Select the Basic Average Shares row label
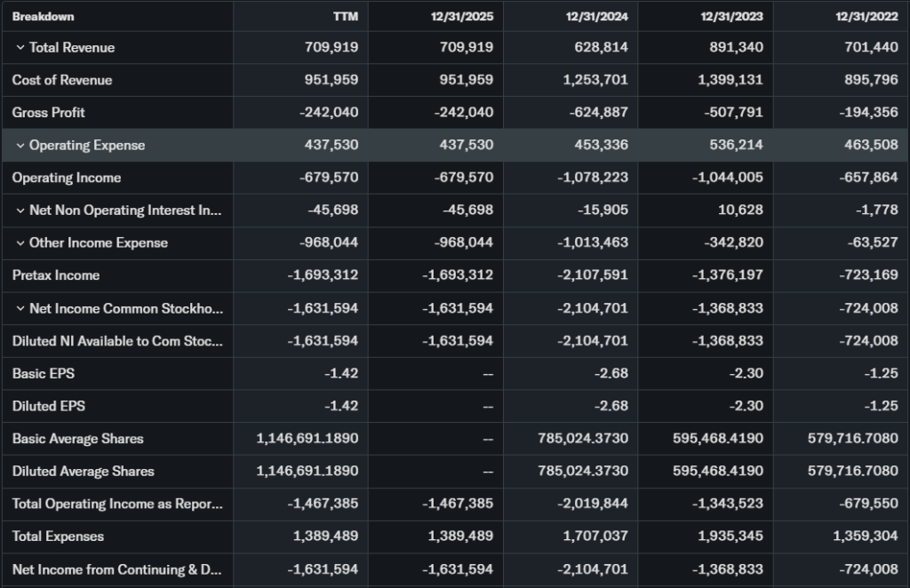The image size is (910, 588). pyautogui.click(x=77, y=439)
